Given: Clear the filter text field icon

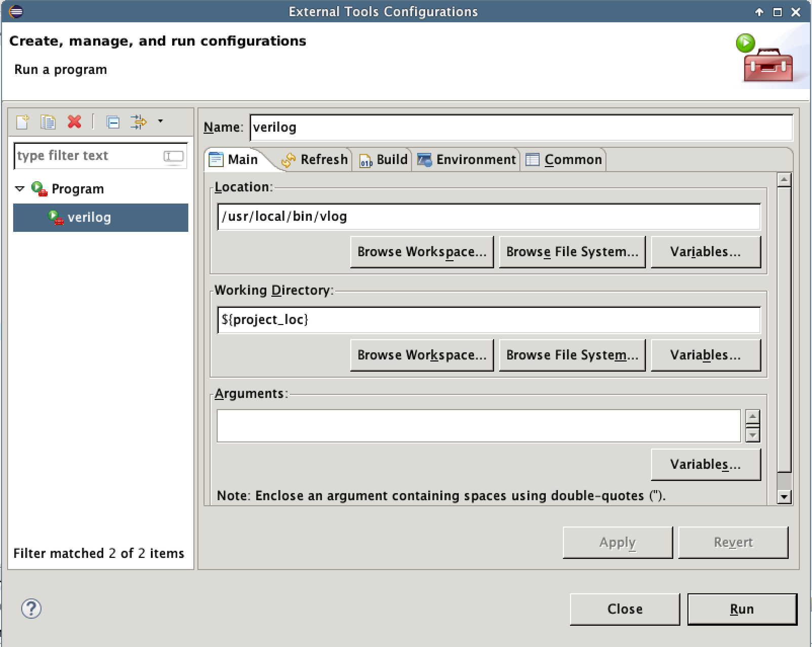Looking at the screenshot, I should [174, 156].
